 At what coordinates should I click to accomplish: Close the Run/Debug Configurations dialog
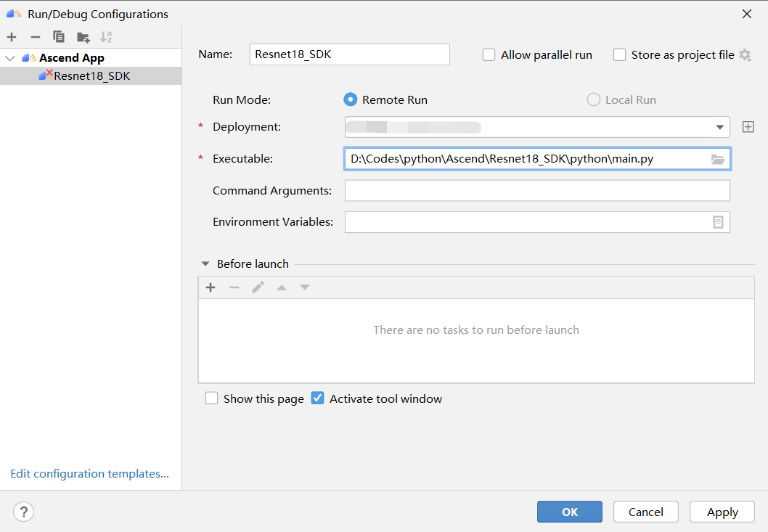pyautogui.click(x=746, y=15)
